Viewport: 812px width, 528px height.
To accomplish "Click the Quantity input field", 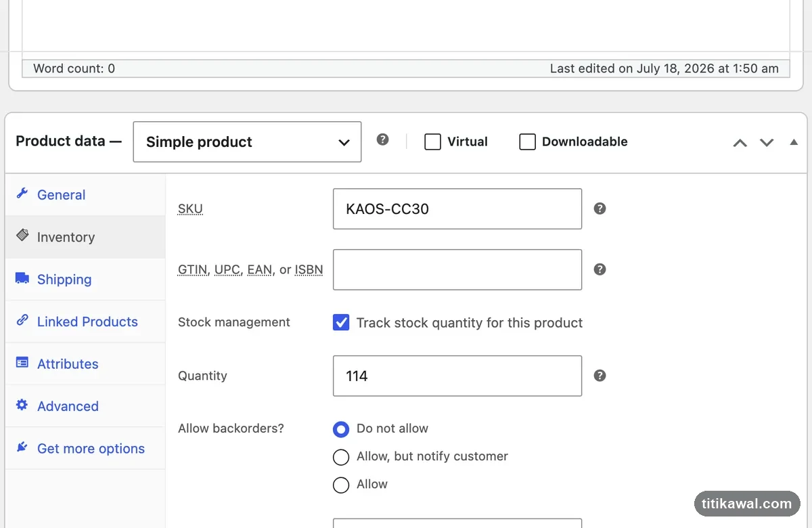I will point(457,376).
